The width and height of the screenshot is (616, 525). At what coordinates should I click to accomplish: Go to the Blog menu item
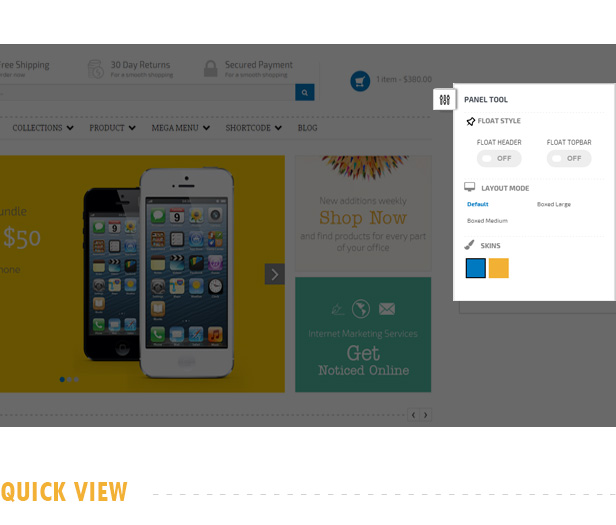click(x=307, y=128)
